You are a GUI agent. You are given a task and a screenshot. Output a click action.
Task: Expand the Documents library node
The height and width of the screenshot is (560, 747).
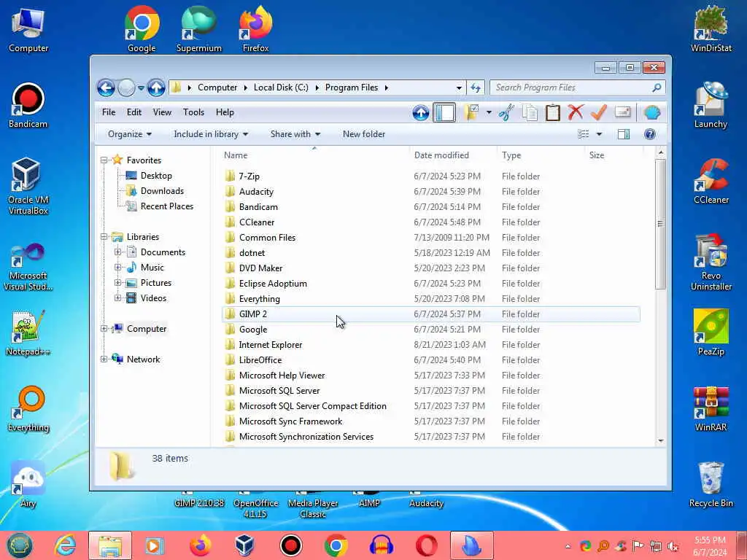coord(117,252)
